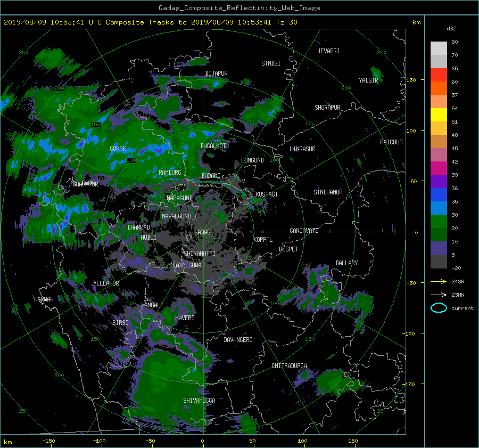Click the GANGAVATI label
Screen dimensions: 479x448
pos(304,231)
